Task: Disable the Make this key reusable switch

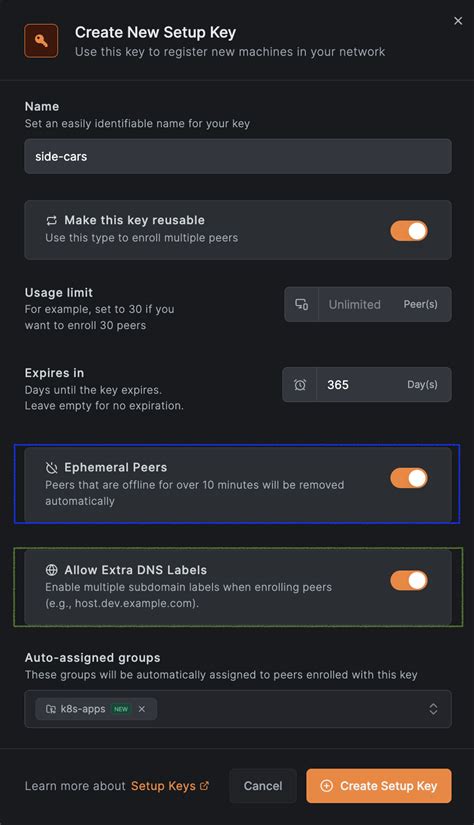Action: [x=409, y=230]
